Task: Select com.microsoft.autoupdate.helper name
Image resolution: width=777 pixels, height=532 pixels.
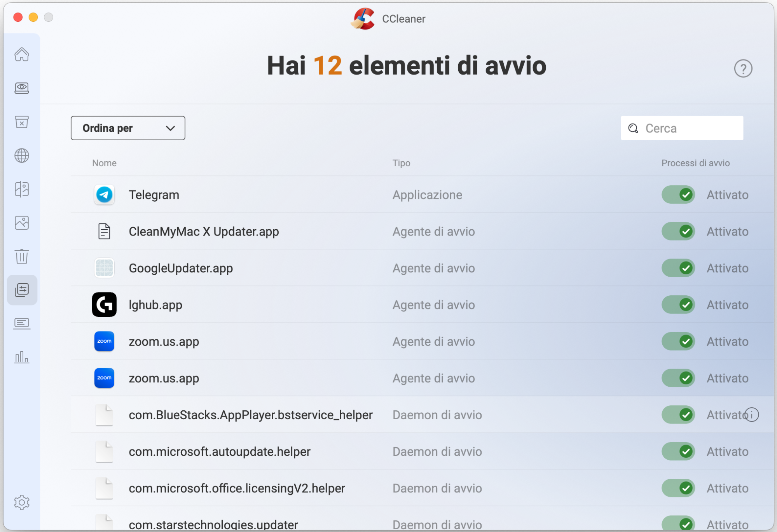Action: pos(220,452)
